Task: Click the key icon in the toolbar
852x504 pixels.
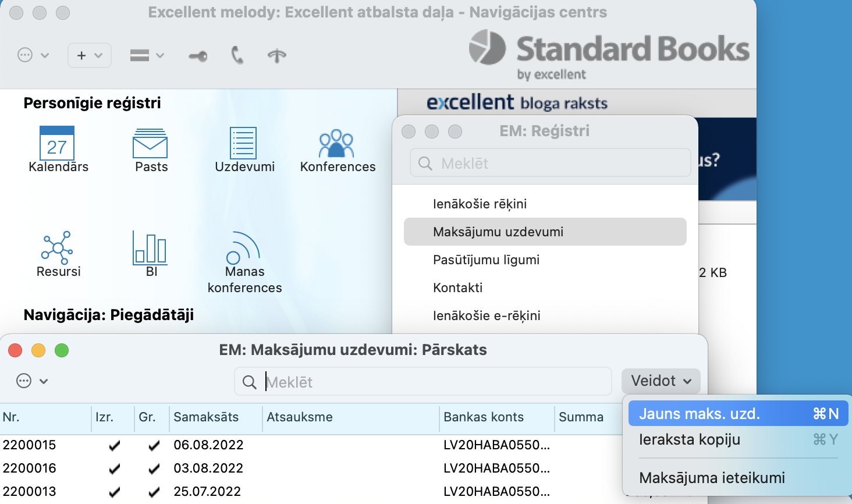Action: pos(198,56)
